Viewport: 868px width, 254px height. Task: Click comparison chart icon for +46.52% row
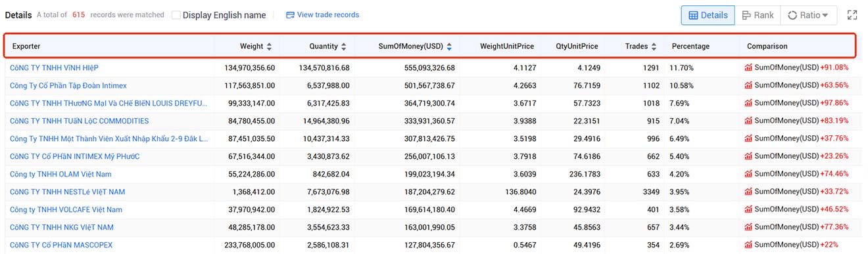748,209
